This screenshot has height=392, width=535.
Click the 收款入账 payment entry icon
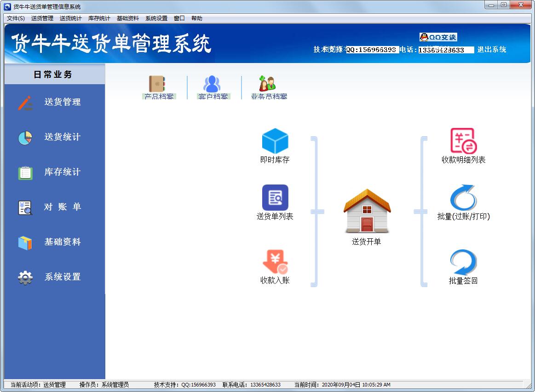[x=275, y=263]
